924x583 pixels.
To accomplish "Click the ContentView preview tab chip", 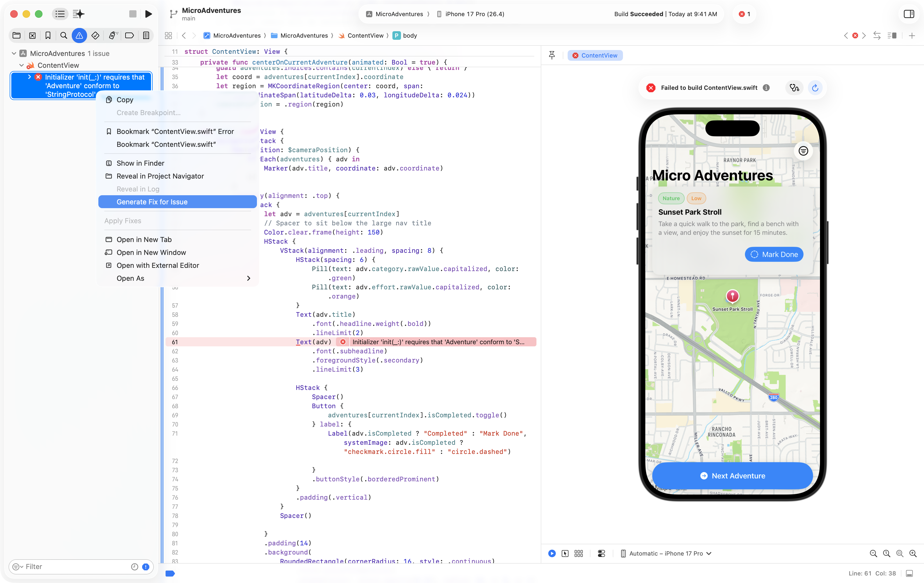I will [595, 55].
